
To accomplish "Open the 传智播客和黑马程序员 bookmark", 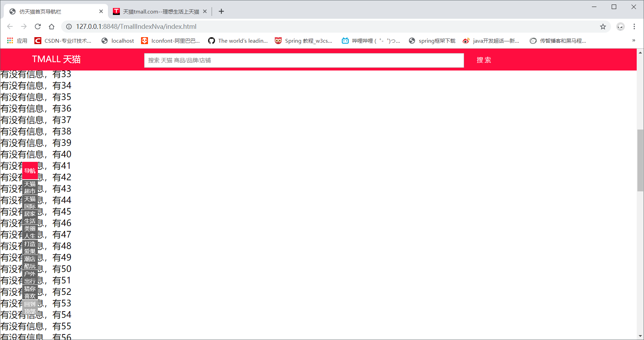I will click(x=558, y=41).
